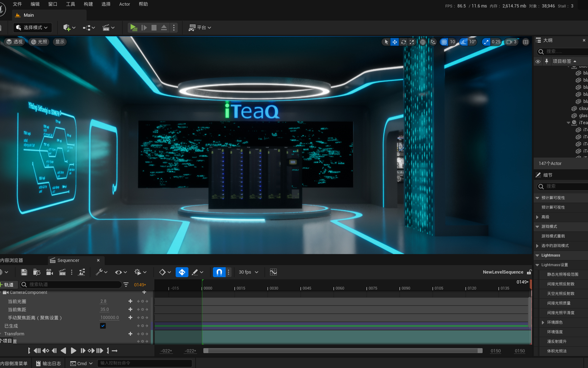Add a section to the Transform track

[x=130, y=334]
